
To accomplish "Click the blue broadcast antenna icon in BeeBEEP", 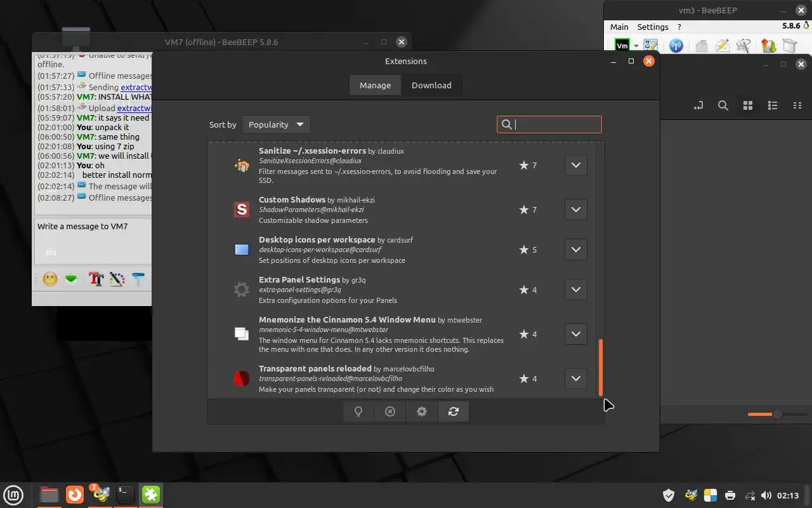I will click(x=676, y=46).
